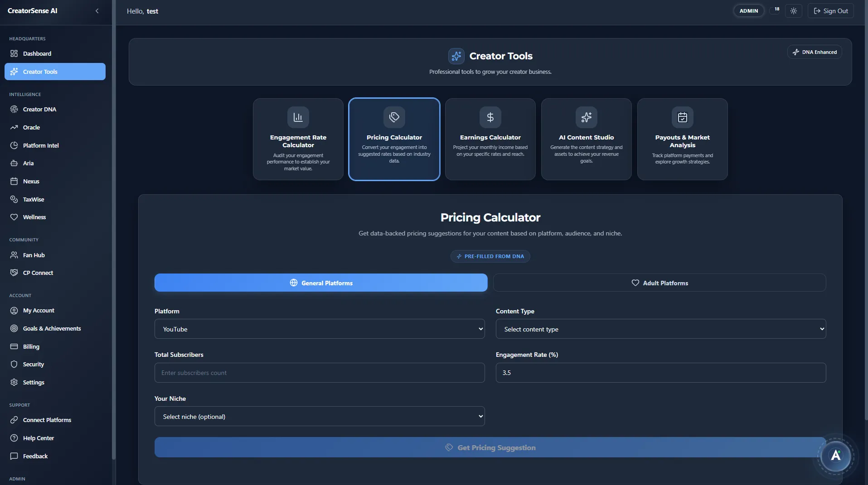
Task: Open the Content Type dropdown
Action: (660, 329)
